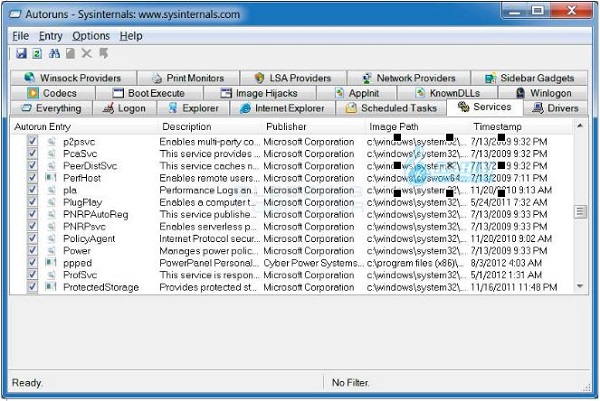600x401 pixels.
Task: Click the Refresh toolbar icon
Action: pos(37,53)
